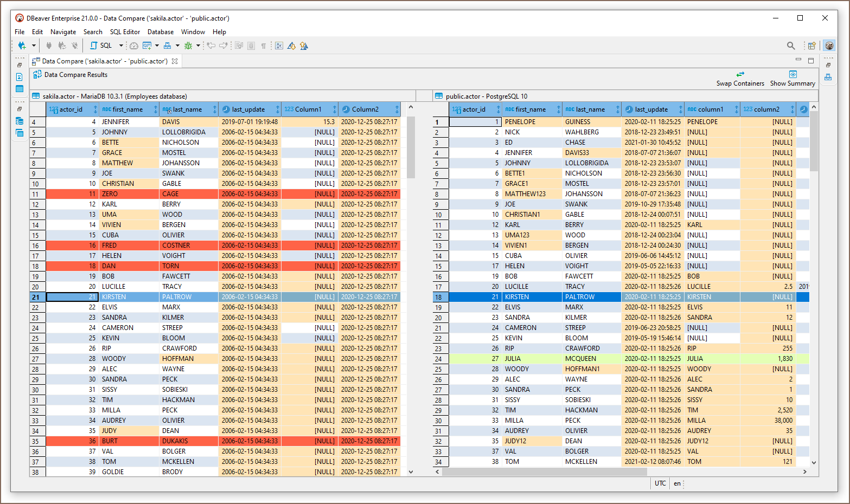Click the Reconnect toolbar icon

pyautogui.click(x=62, y=46)
